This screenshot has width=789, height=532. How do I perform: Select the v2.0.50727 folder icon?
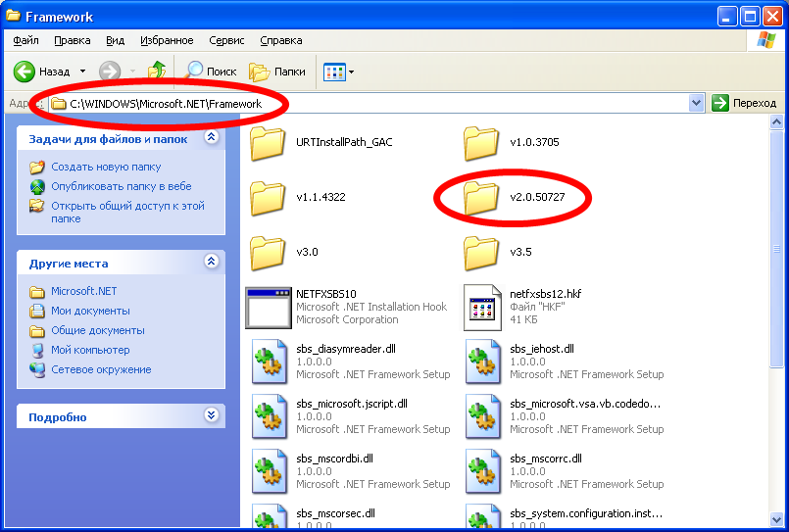(x=481, y=198)
